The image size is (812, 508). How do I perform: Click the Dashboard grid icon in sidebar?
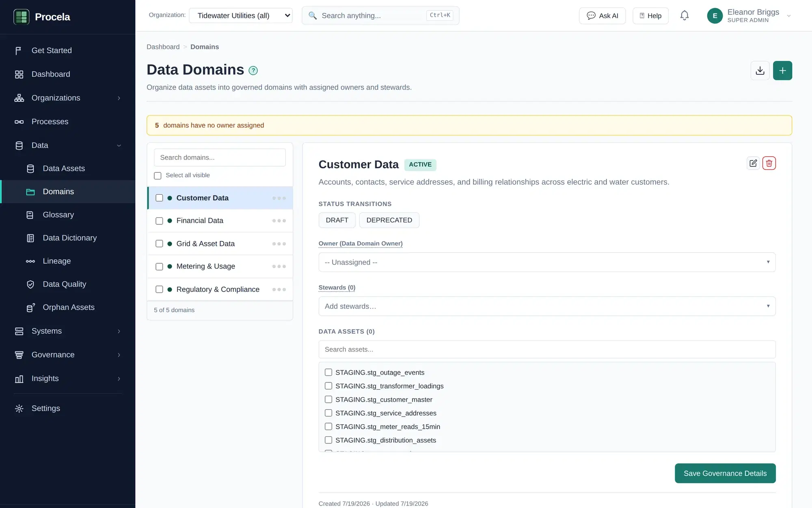(19, 74)
